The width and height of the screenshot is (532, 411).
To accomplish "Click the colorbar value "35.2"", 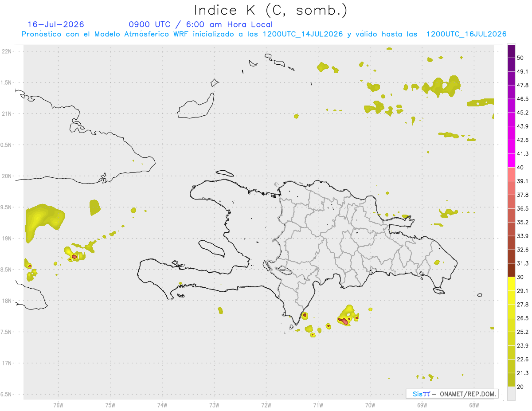I will pos(523,222).
